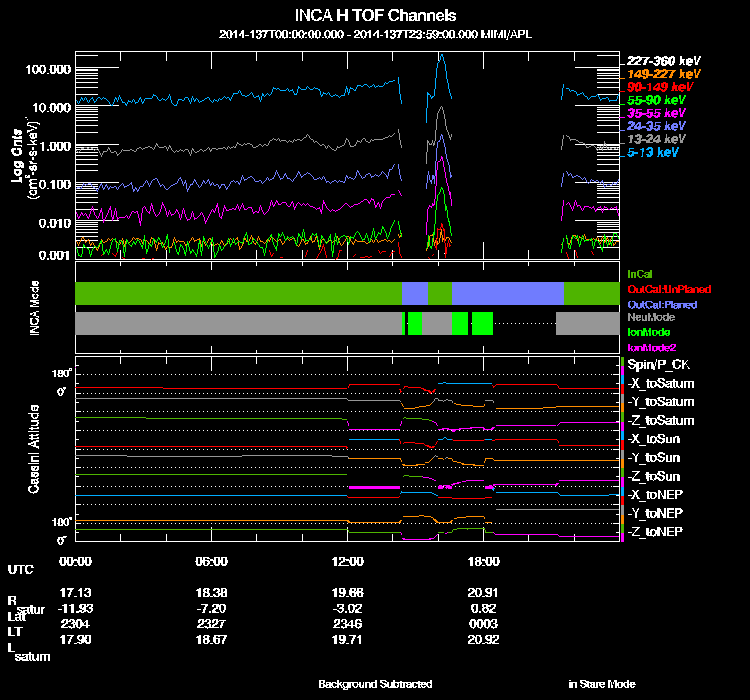Select the orange 149-227 keV legend entry
This screenshot has height=700, width=750.
tap(662, 73)
